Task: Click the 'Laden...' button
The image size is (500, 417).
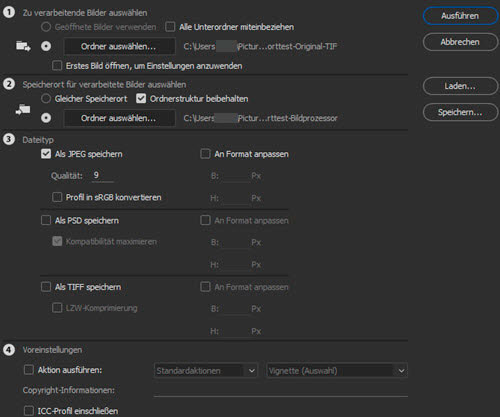Action: tap(460, 86)
